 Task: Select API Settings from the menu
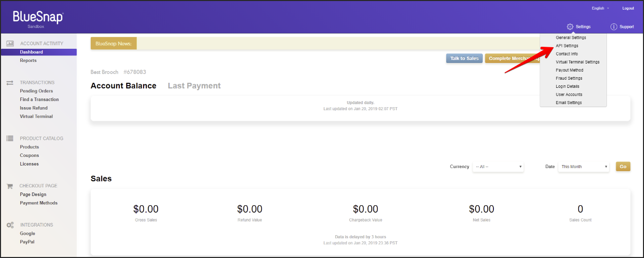click(567, 46)
